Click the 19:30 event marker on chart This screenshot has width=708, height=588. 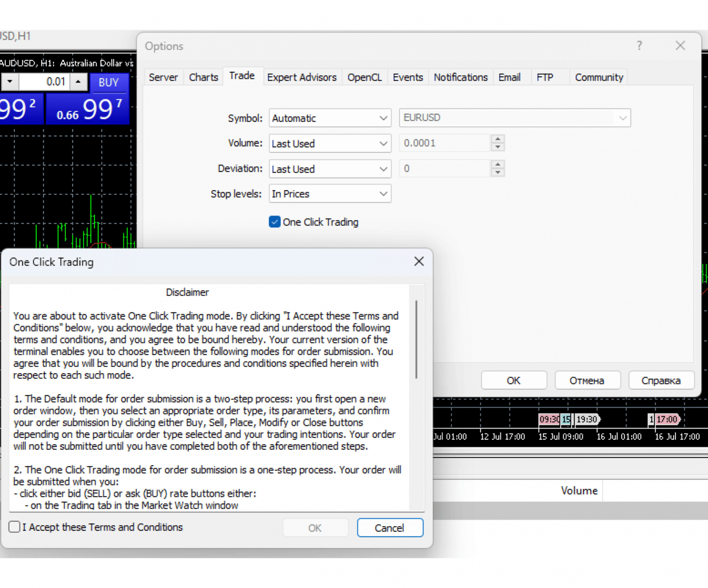(587, 419)
